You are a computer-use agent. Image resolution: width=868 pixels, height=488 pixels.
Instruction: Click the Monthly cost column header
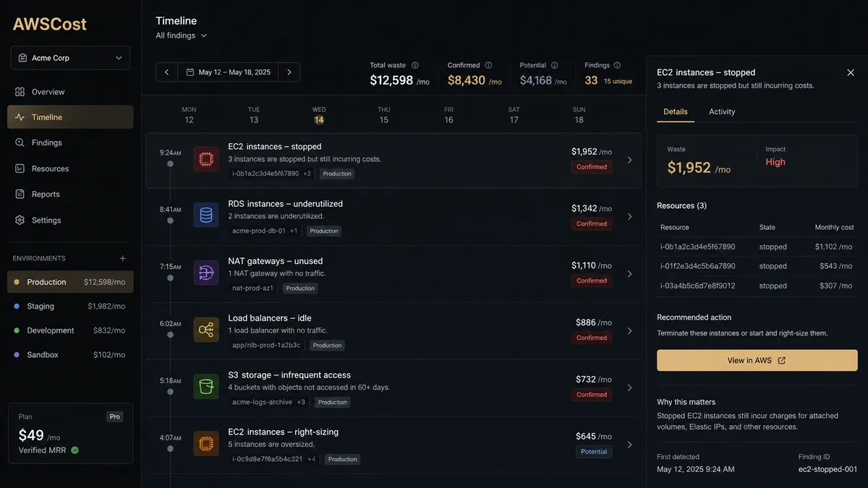(x=834, y=227)
